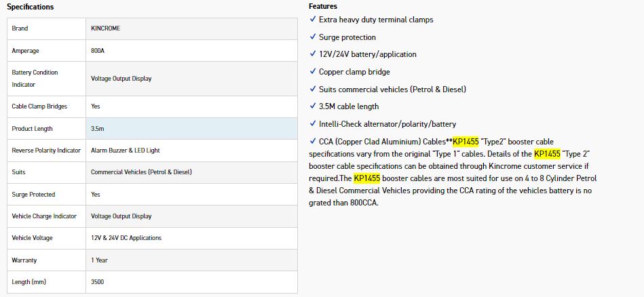Click checkmark beside Suits commercial vehicles feature
Image resolution: width=644 pixels, height=297 pixels.
pos(312,89)
